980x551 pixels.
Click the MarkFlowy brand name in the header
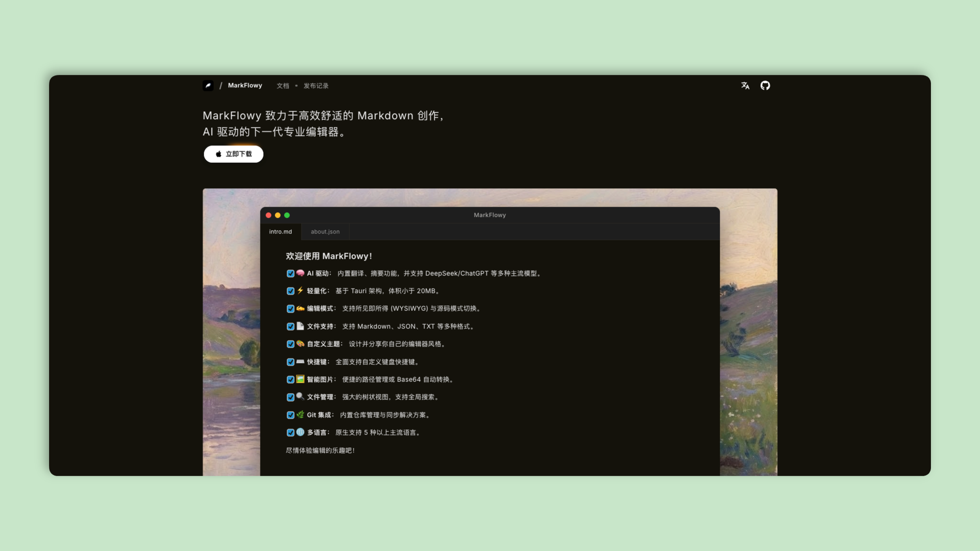(x=245, y=86)
